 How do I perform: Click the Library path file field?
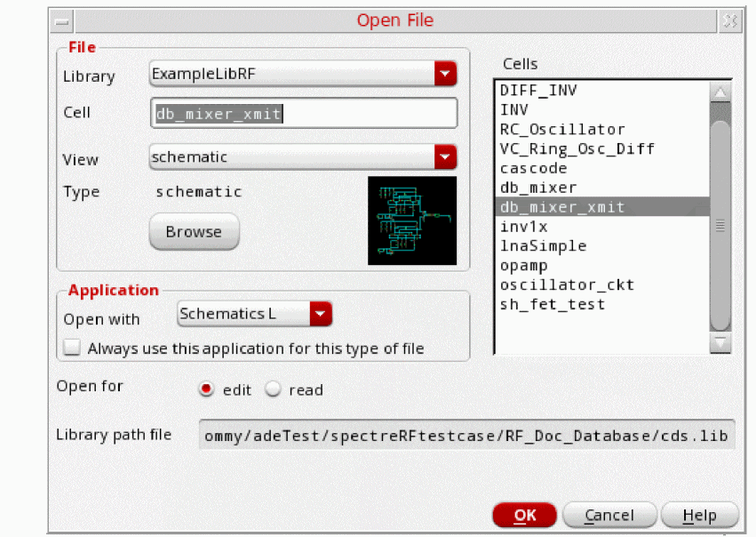click(x=466, y=436)
